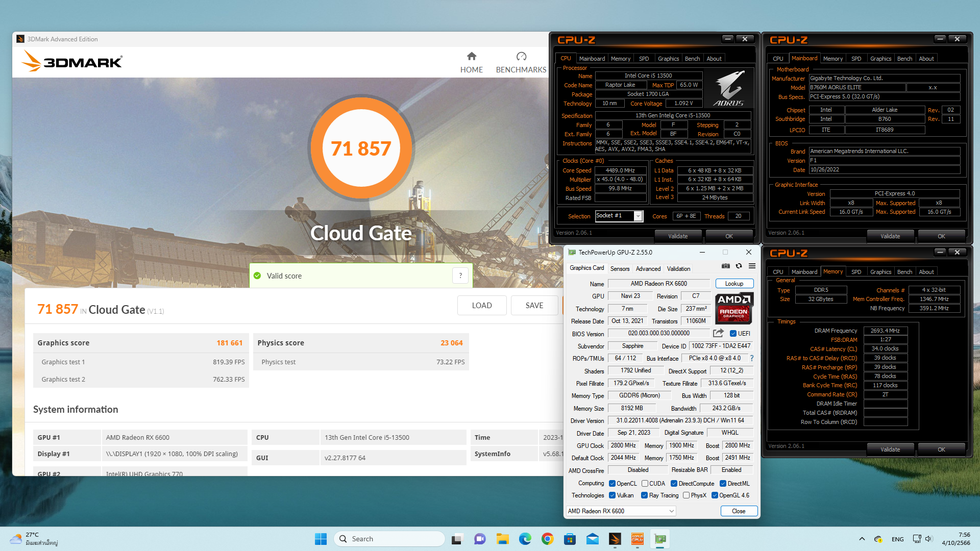The image size is (980, 551).
Task: Open the Bench tab in top-left CPU-Z
Action: (x=692, y=59)
